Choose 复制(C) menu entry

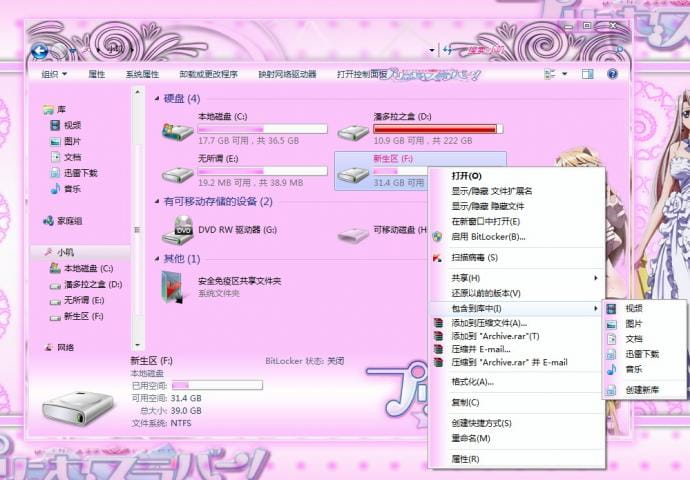517,402
